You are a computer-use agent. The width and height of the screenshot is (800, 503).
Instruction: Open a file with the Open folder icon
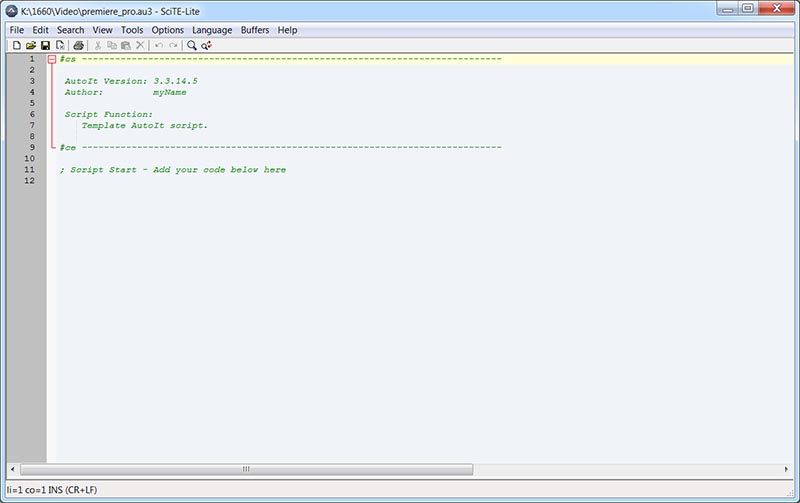point(31,45)
